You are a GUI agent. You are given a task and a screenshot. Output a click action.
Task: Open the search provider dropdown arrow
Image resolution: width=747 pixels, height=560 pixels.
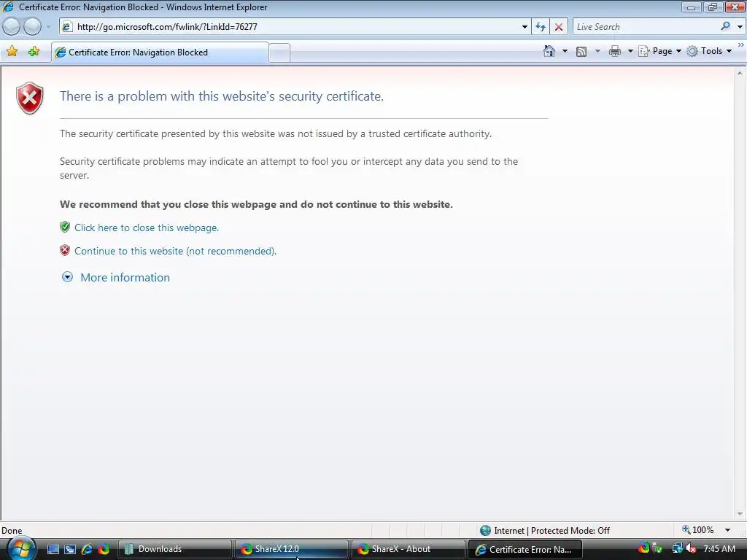tap(740, 27)
